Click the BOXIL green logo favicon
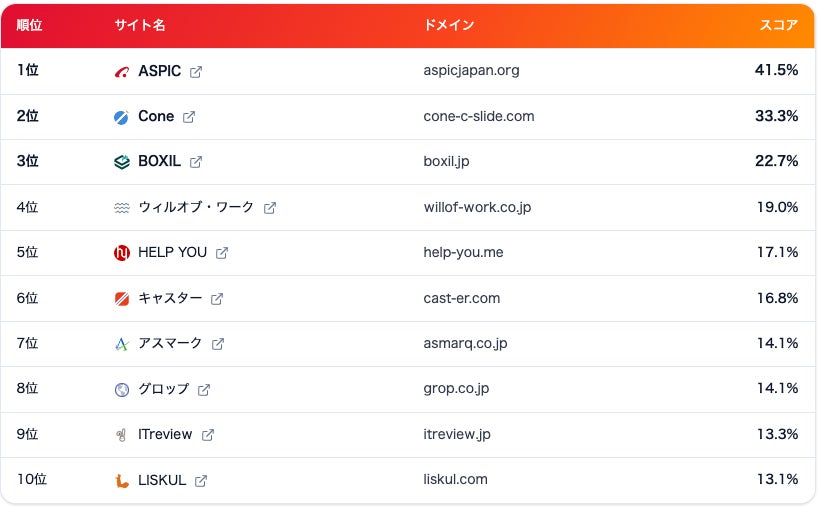The image size is (818, 507). (122, 162)
